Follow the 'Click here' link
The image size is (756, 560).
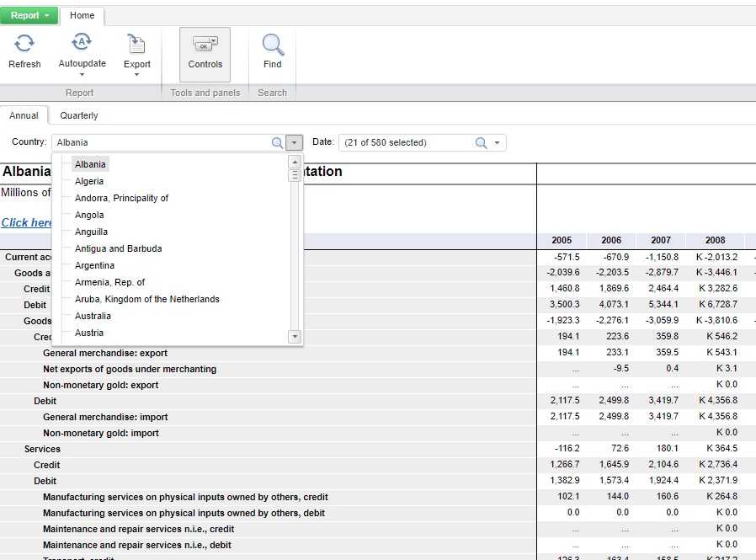pyautogui.click(x=27, y=222)
